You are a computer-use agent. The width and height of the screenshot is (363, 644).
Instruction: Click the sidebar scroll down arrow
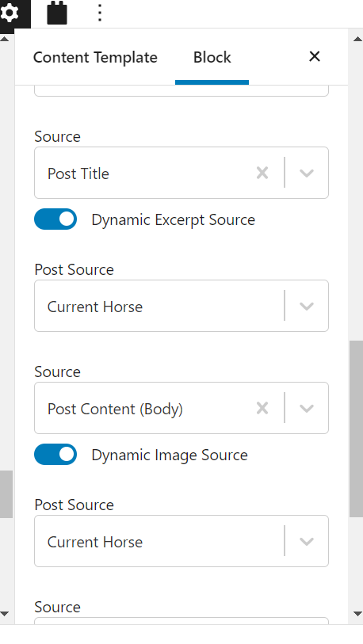357,614
